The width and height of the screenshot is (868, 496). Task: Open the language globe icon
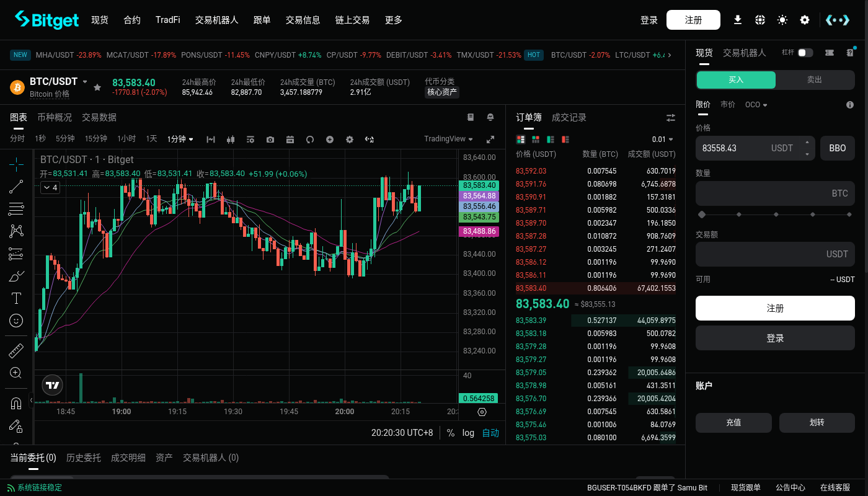[x=760, y=20]
